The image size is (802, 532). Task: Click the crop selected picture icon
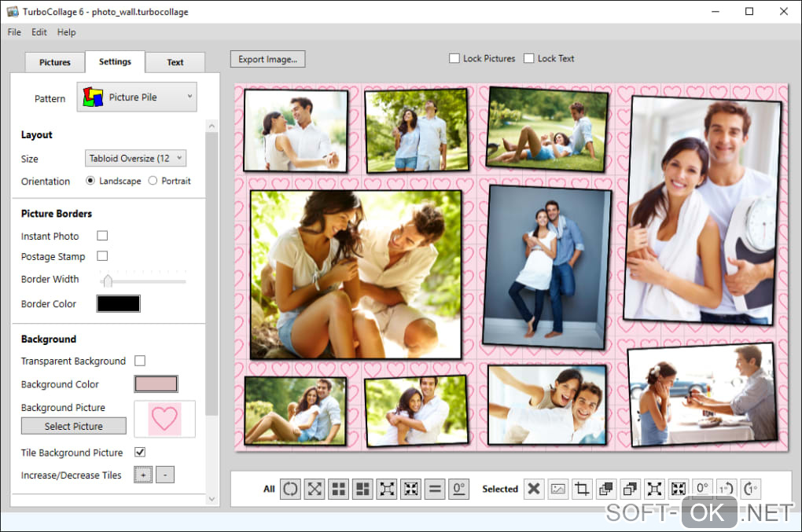582,489
